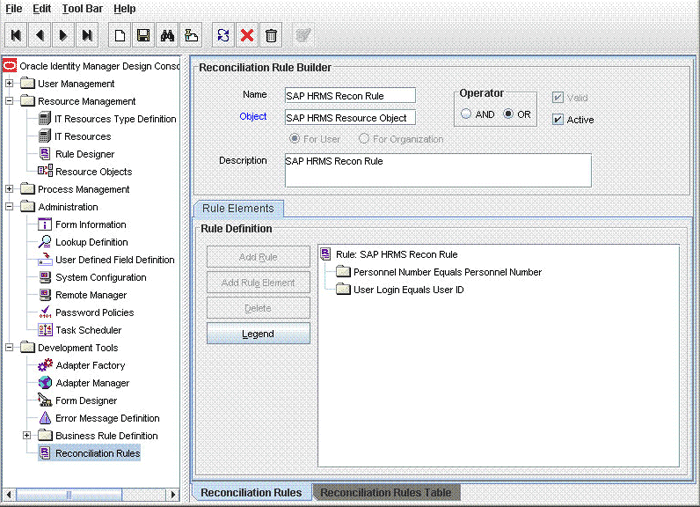700x507 pixels.
Task: Open the File menu
Action: (14, 8)
